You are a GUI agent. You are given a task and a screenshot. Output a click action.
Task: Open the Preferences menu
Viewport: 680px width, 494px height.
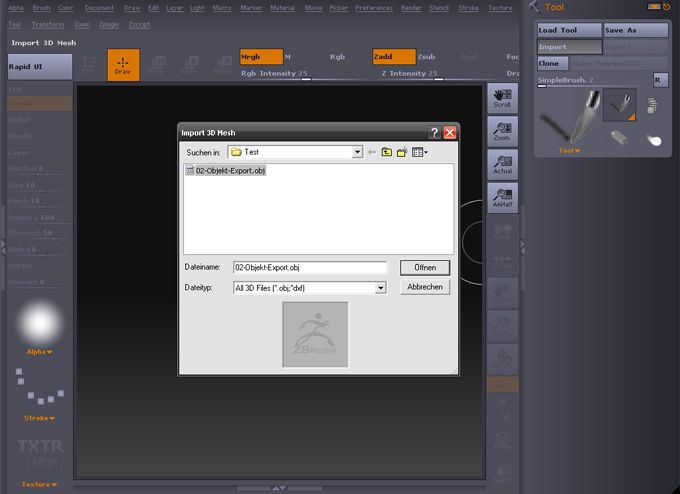[374, 7]
